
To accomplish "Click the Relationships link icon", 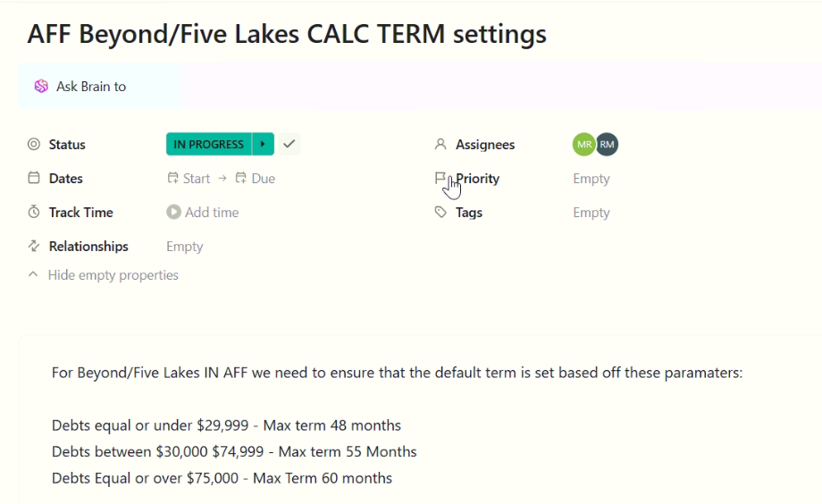I will point(34,247).
